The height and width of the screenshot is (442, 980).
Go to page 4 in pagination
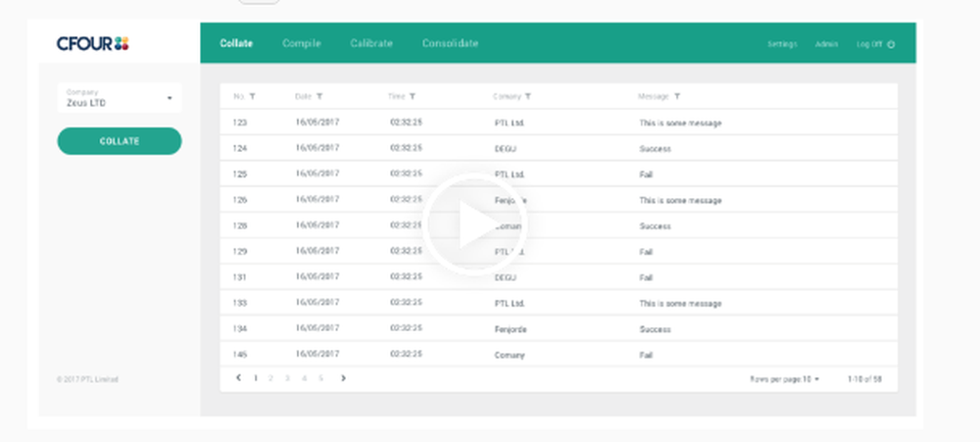pos(305,378)
